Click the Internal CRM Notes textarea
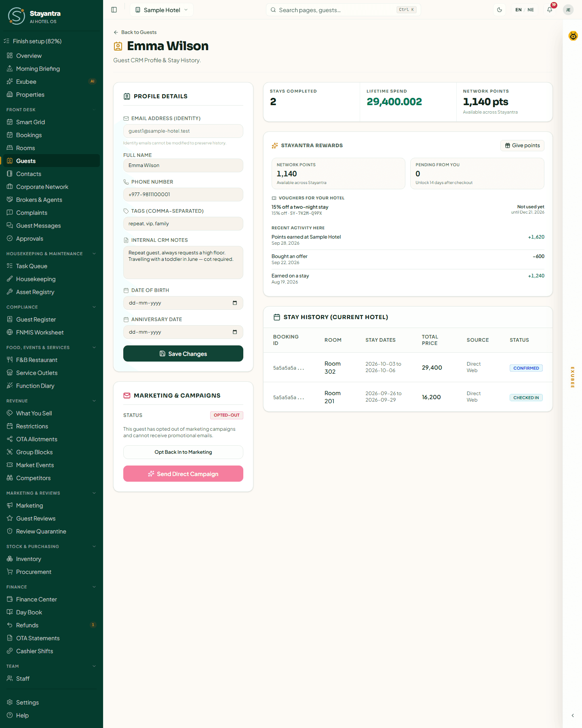This screenshot has width=582, height=728. (x=183, y=262)
